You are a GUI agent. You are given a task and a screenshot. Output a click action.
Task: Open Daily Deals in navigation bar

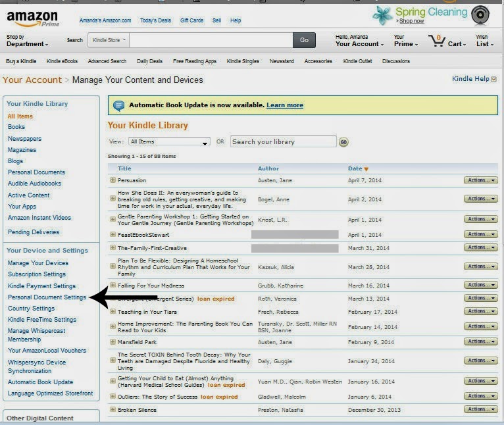[x=149, y=61]
